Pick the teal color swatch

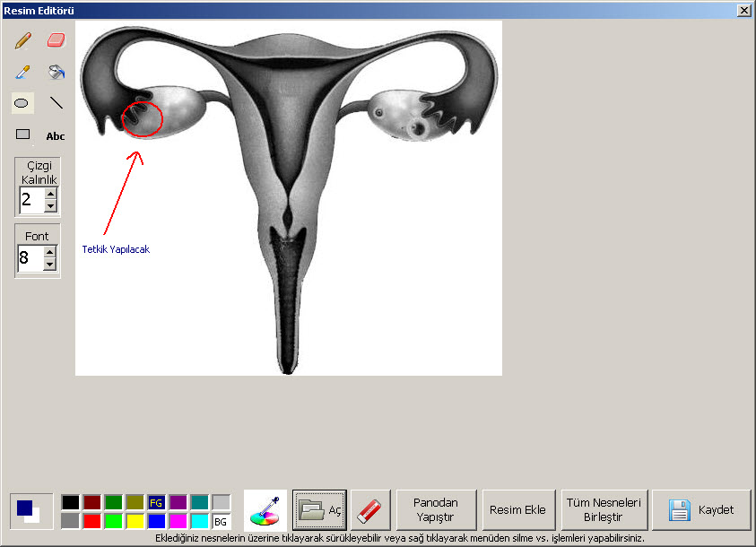coord(200,502)
